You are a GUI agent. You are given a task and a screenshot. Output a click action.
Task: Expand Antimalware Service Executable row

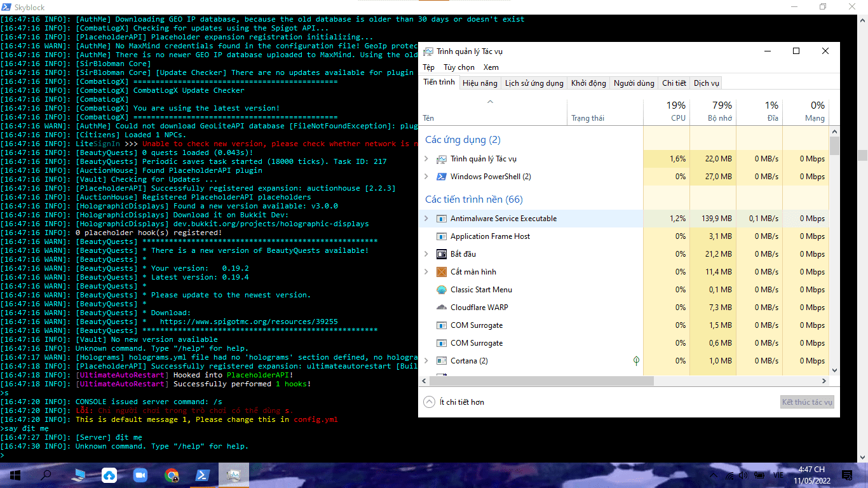point(426,219)
